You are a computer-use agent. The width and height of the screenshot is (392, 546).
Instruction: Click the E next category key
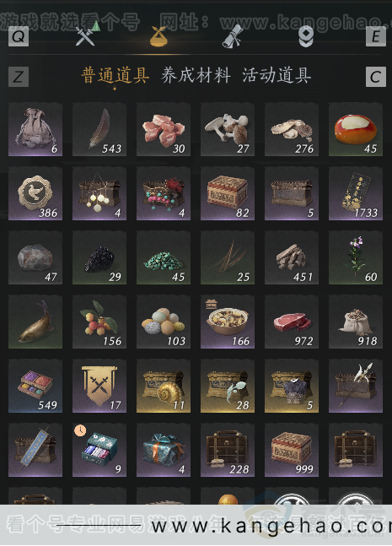tap(376, 36)
